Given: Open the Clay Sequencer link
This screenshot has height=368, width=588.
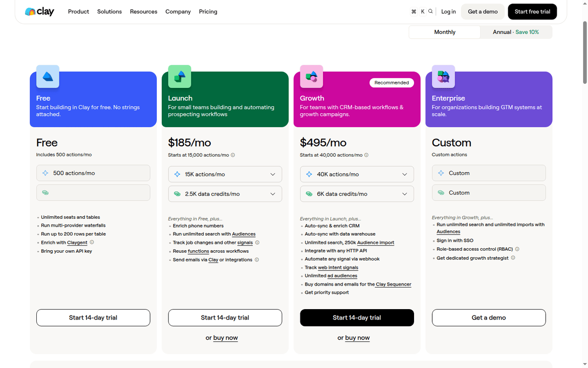Looking at the screenshot, I should (x=393, y=284).
